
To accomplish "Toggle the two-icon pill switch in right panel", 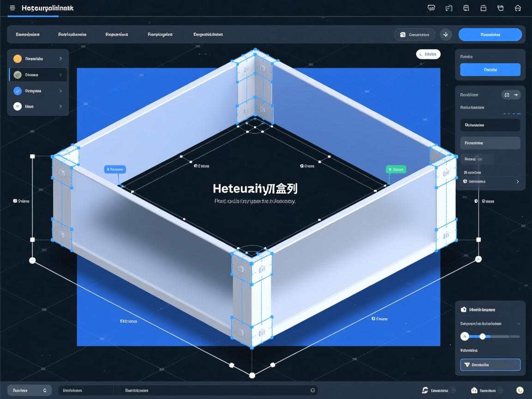I will pyautogui.click(x=511, y=95).
